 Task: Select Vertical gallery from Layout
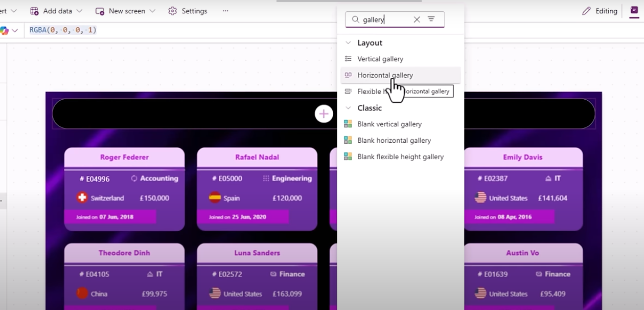tap(380, 59)
